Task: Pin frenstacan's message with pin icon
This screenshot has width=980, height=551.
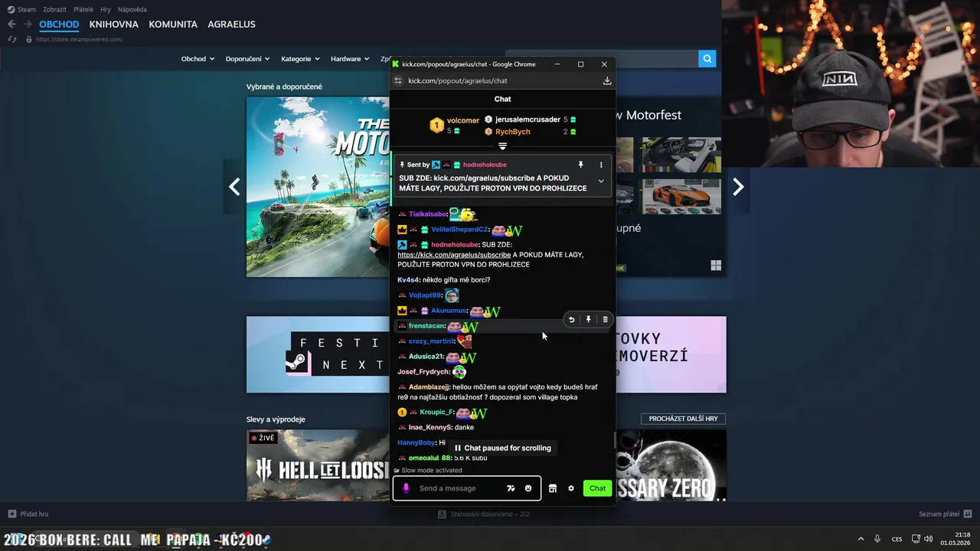Action: tap(588, 319)
